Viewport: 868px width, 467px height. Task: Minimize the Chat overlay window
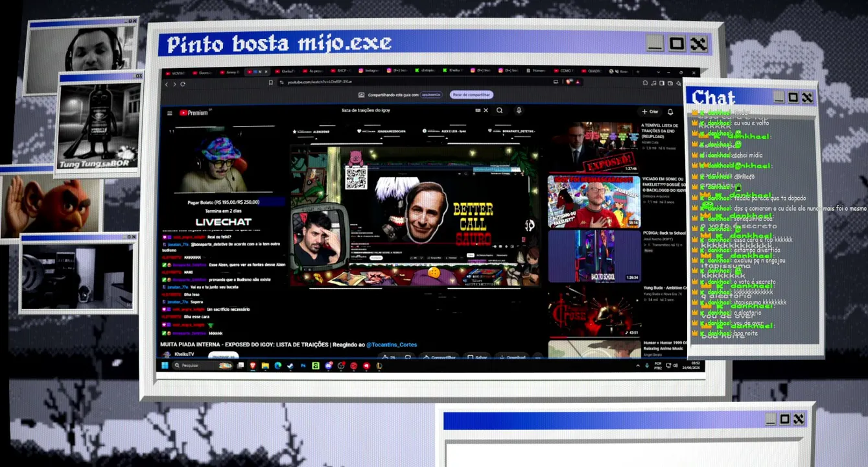pos(780,97)
